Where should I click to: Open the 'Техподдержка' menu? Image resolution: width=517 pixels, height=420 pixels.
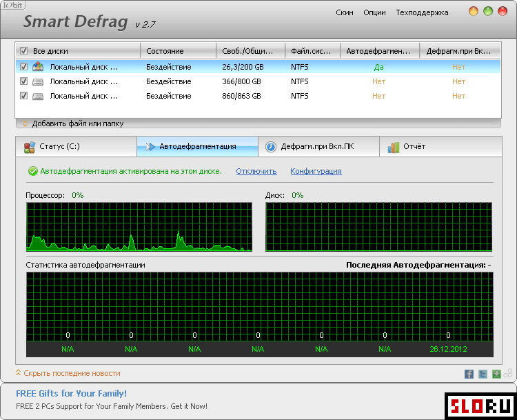click(x=422, y=12)
